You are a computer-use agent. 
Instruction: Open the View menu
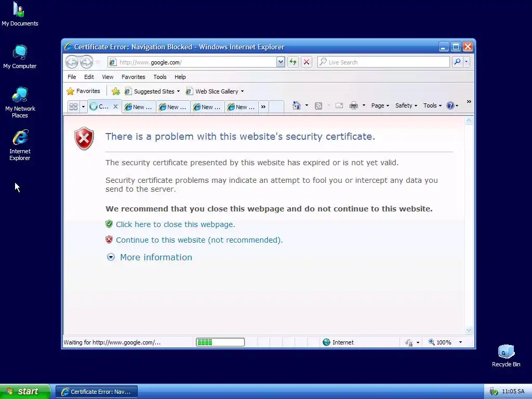108,77
